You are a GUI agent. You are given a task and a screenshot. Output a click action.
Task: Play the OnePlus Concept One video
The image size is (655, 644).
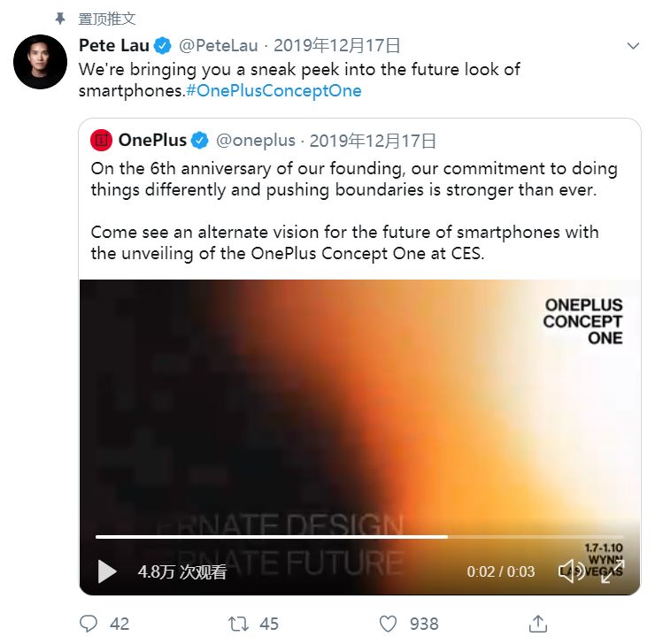pyautogui.click(x=107, y=571)
